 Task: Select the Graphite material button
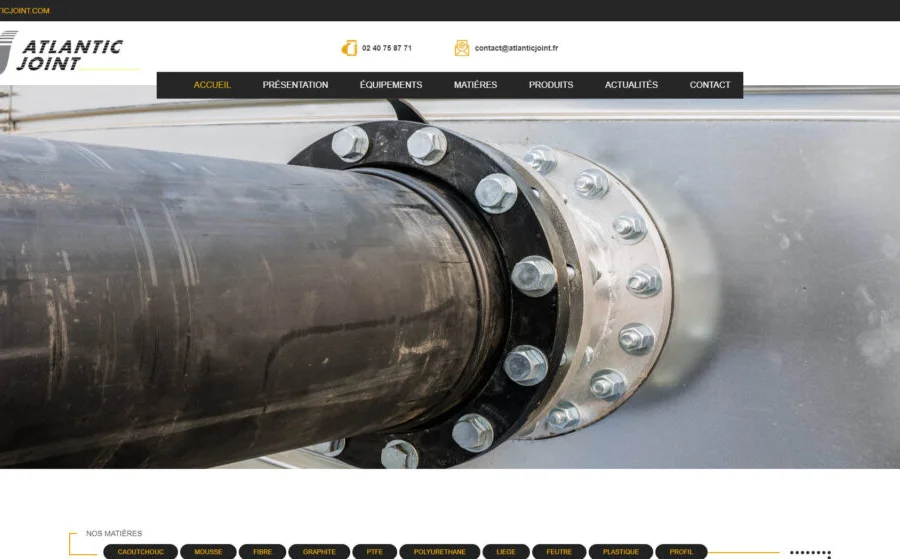coord(319,552)
